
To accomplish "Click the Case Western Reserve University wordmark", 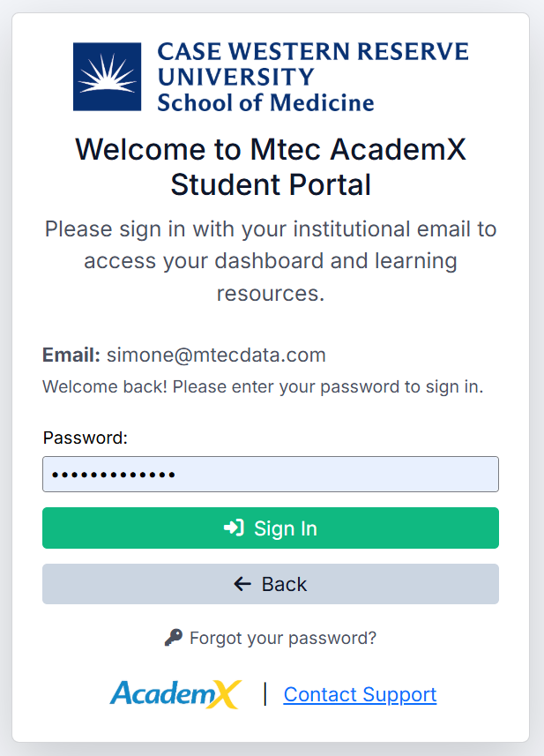I will 313,64.
